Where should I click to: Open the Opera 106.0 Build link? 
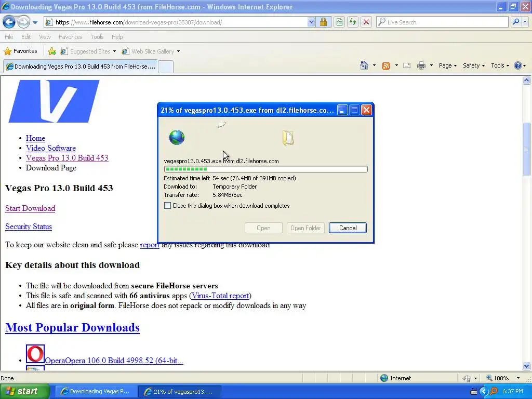[x=114, y=361]
